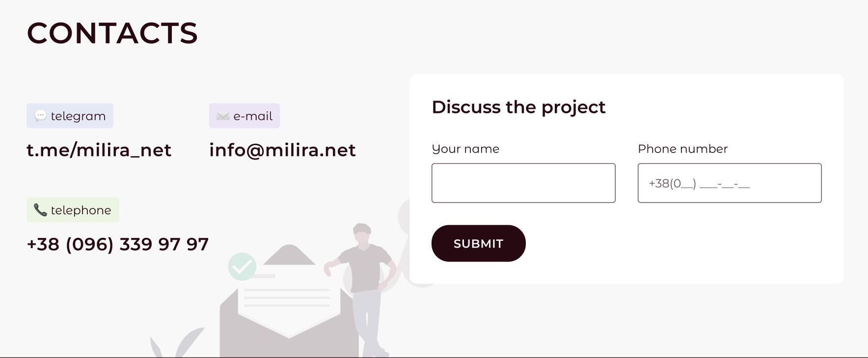Call the +38 (096) 339 97 97 number
This screenshot has height=358, width=868.
[x=118, y=244]
